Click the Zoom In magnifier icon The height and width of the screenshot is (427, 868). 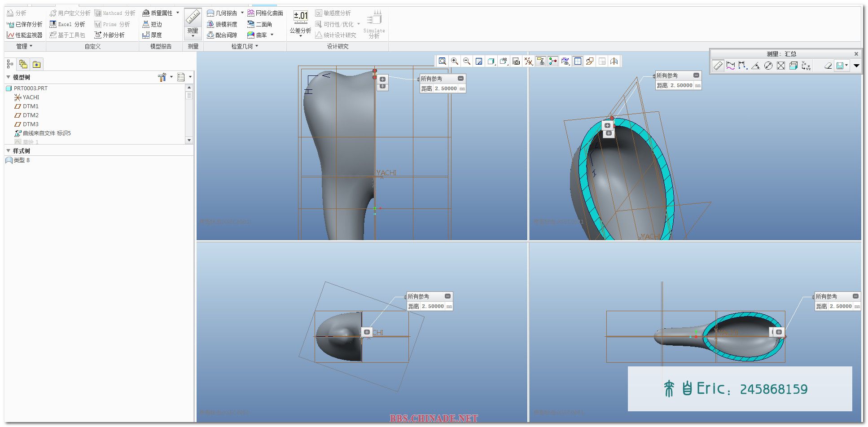pyautogui.click(x=455, y=61)
